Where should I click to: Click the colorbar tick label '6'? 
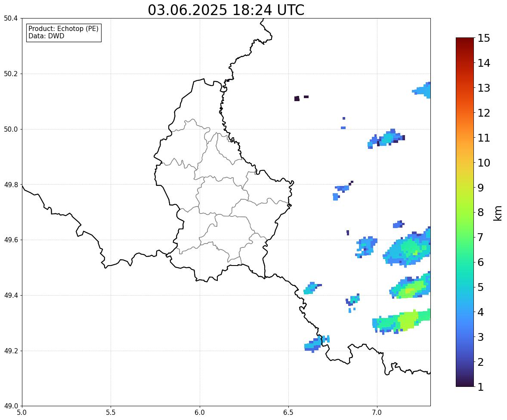[x=481, y=262]
